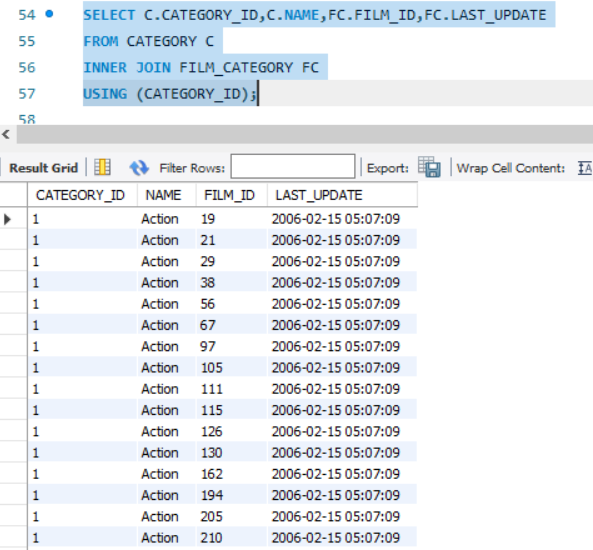Screen dimensions: 593x550
Task: Select the row header of film 162
Action: point(14,474)
